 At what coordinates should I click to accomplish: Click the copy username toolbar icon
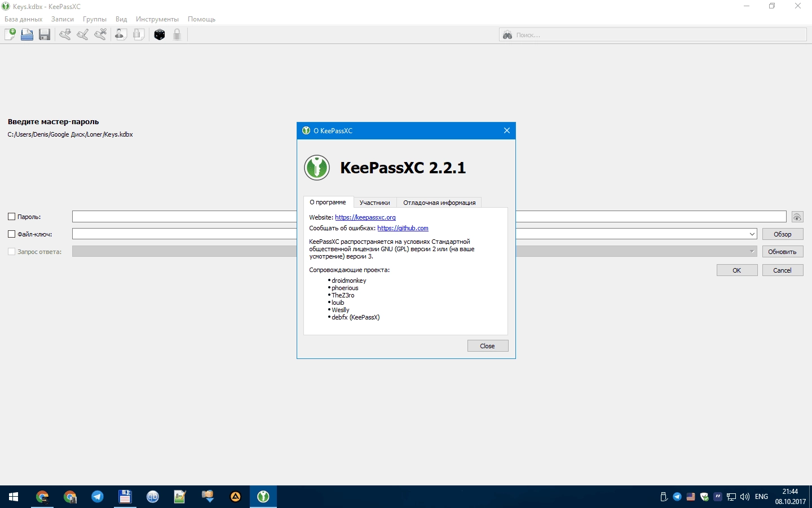(121, 35)
